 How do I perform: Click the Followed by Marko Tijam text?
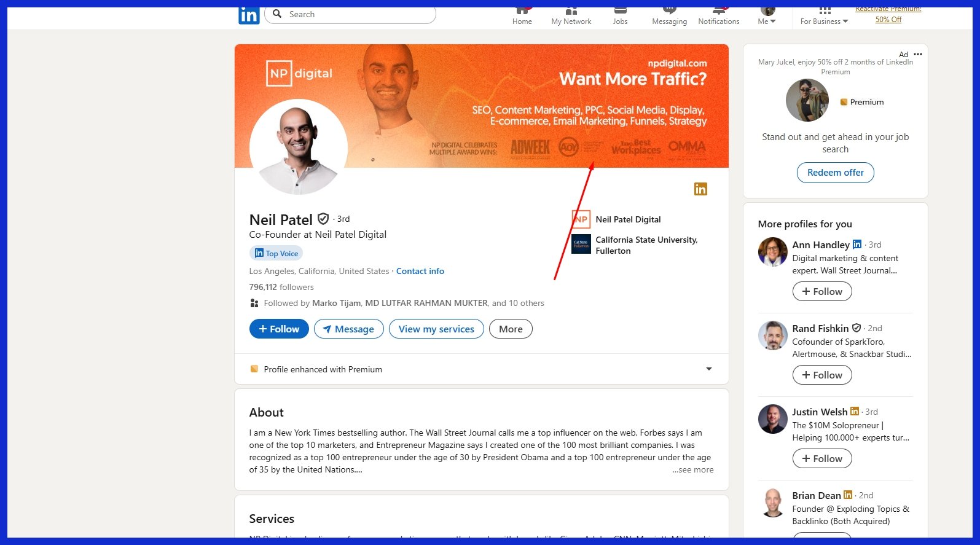(404, 303)
